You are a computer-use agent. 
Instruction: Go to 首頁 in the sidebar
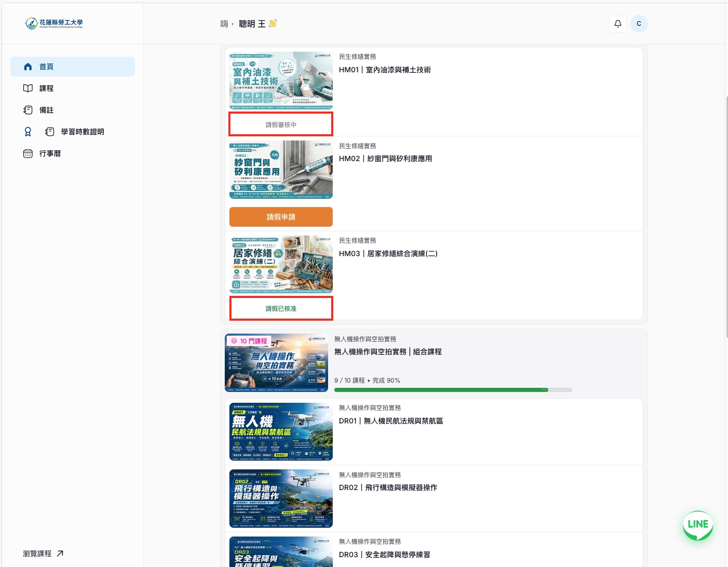pos(72,67)
